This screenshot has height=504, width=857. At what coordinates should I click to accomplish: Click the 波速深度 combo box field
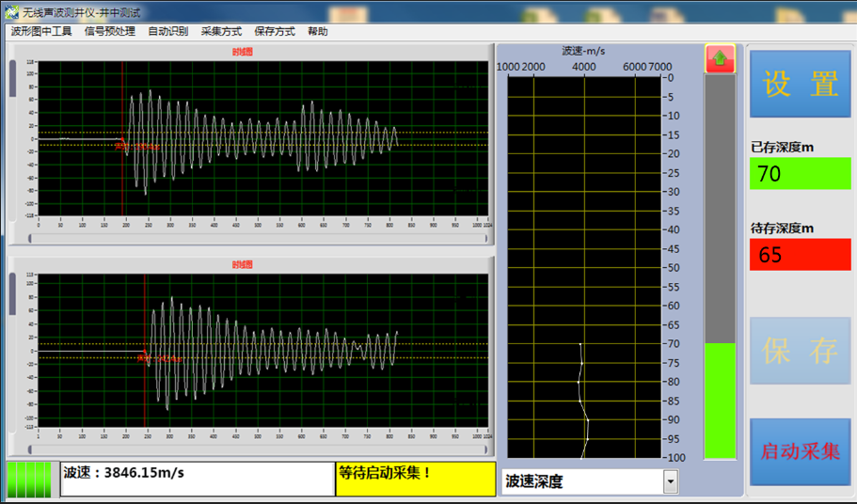[581, 482]
